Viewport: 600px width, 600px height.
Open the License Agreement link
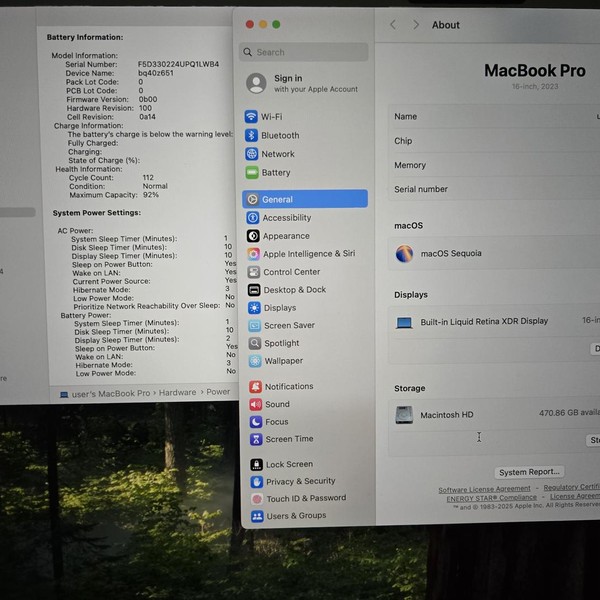[575, 496]
